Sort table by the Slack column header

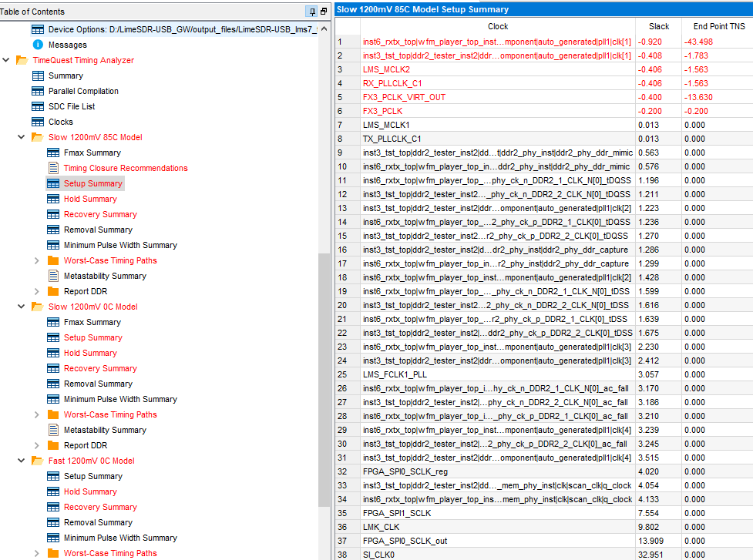[658, 26]
